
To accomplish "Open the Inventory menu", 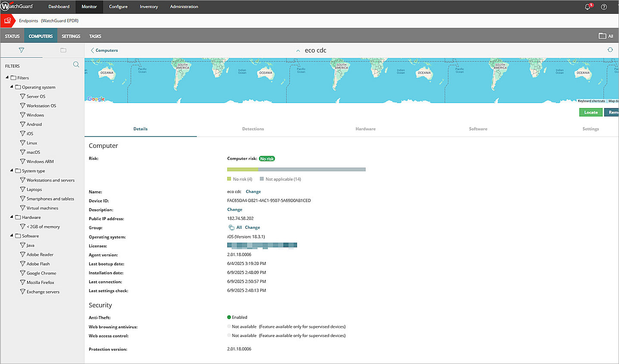I will coord(149,6).
